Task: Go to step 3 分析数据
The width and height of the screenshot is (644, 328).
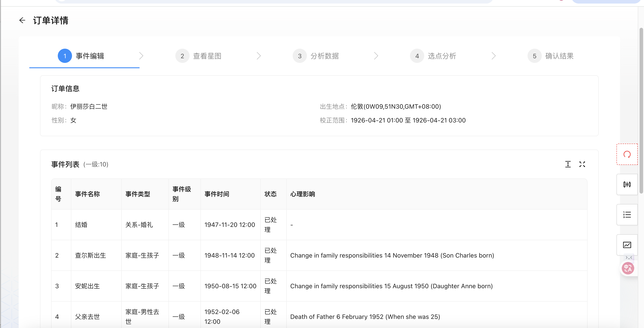Action: pyautogui.click(x=324, y=56)
